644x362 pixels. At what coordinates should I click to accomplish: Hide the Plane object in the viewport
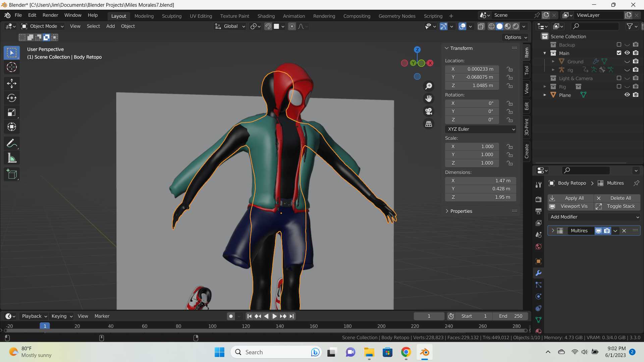[x=627, y=95]
